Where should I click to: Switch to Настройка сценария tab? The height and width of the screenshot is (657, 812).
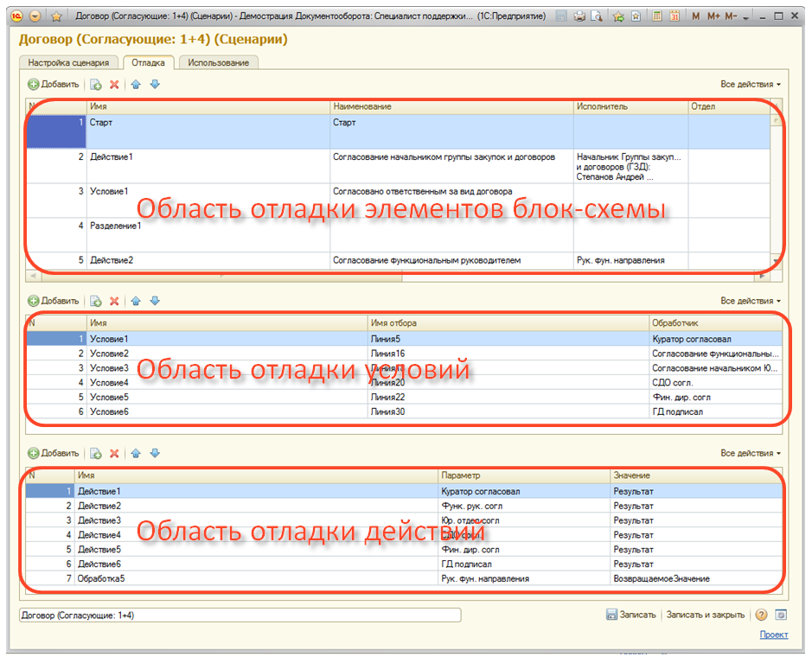[x=68, y=63]
